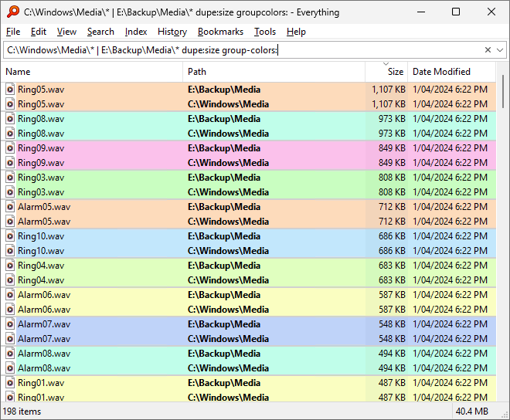The height and width of the screenshot is (420, 510).
Task: Click the file icon of Ring05.wav in C:\Windows\Media
Action: [10, 104]
